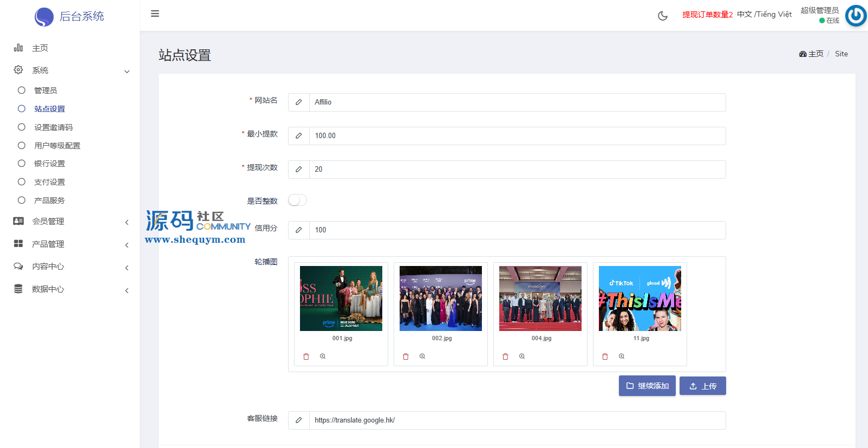Click the 主页 bar chart icon
The width and height of the screenshot is (868, 448).
(x=18, y=48)
